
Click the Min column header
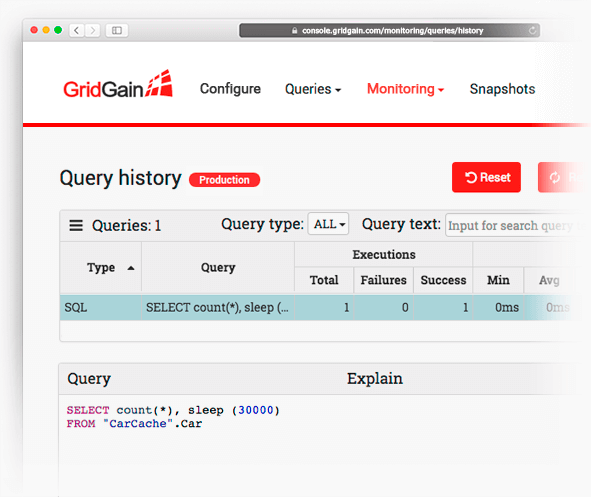(x=498, y=280)
